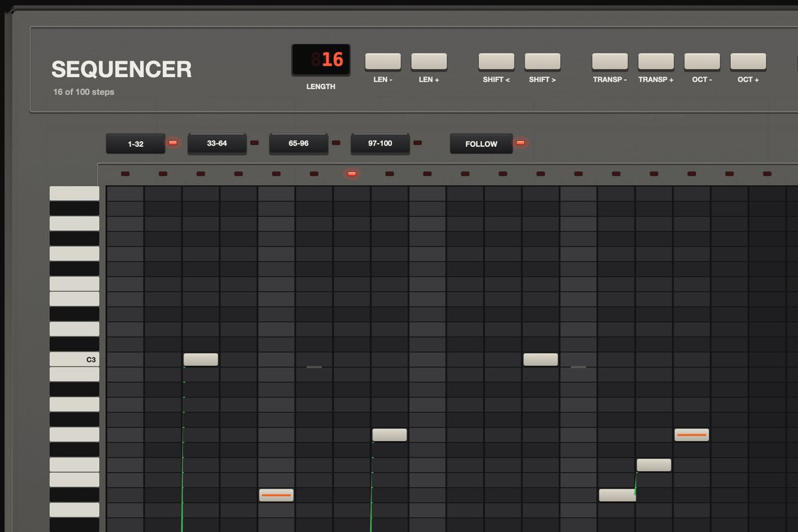Click the G3 white piano key
The width and height of the screenshot is (798, 532).
tap(74, 254)
